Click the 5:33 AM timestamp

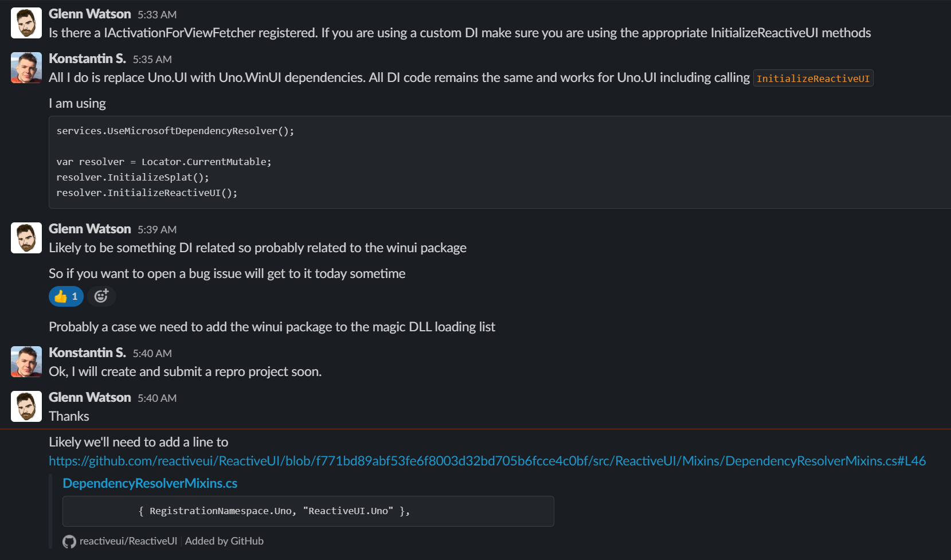[x=156, y=14]
